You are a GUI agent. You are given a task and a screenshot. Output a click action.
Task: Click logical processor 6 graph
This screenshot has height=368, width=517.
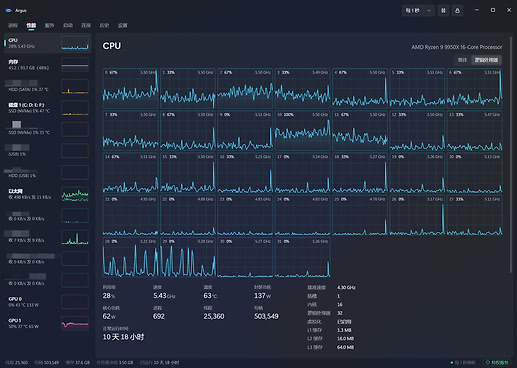pyautogui.click(x=474, y=88)
